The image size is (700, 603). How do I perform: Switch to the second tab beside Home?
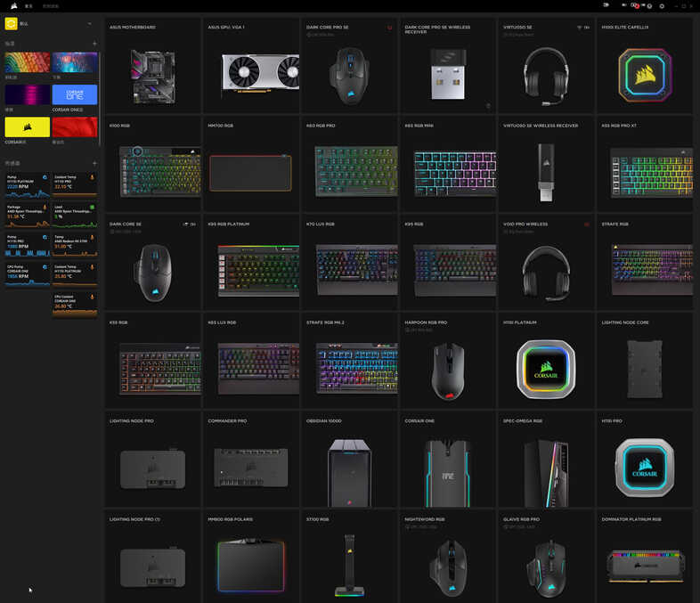pyautogui.click(x=51, y=6)
